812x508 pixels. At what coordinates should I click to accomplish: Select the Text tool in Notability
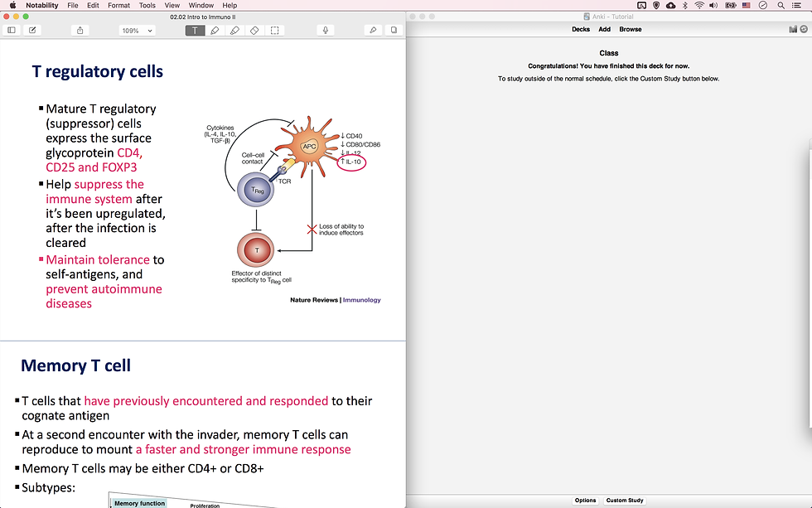pos(195,31)
